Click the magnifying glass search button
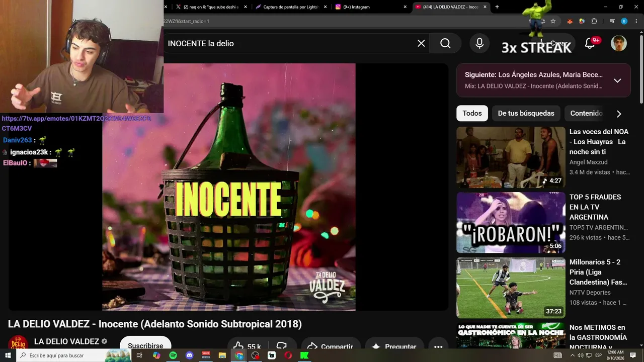644x362 pixels. coord(445,43)
